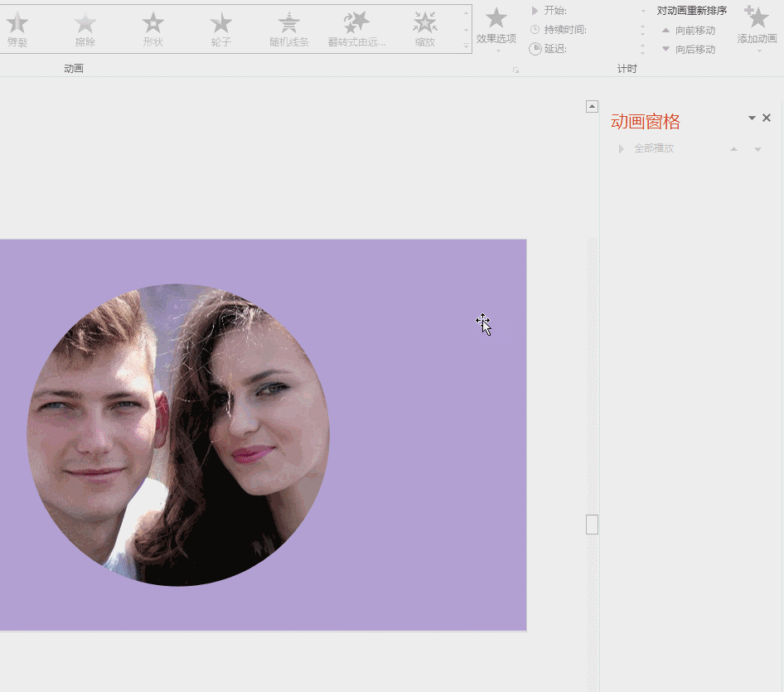Viewport: 784px width, 692px height.
Task: Go to previous row in animation gallery
Action: click(466, 13)
